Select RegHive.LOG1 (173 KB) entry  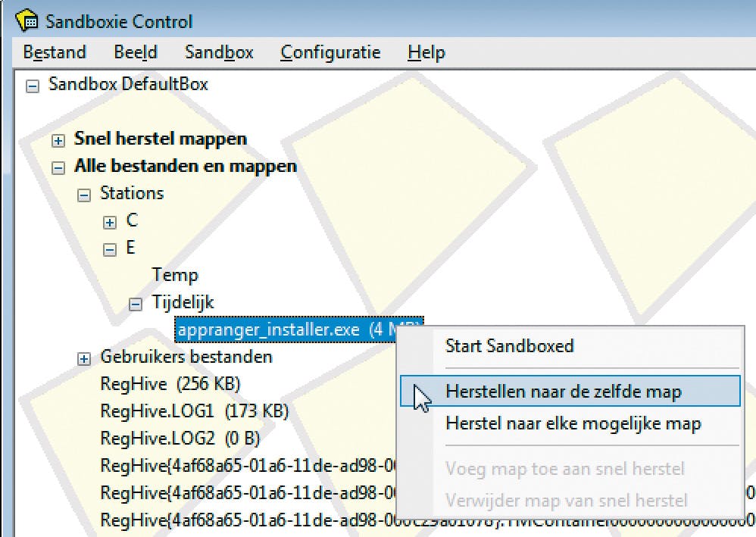pos(195,411)
